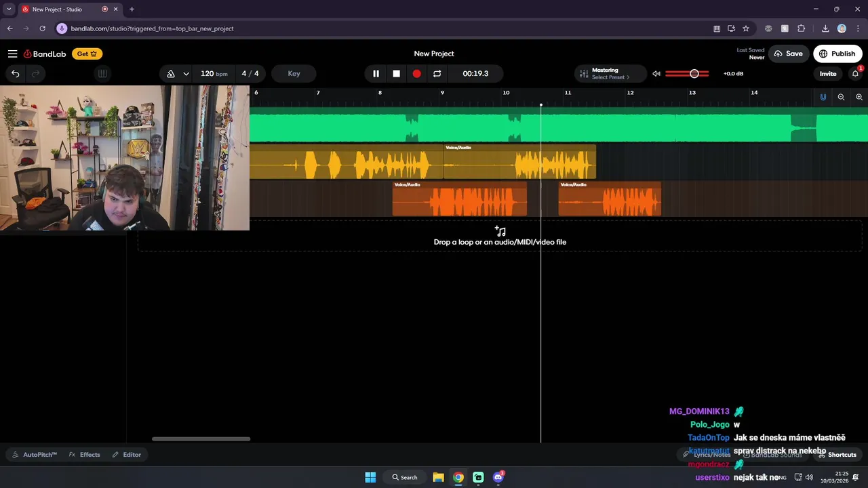Viewport: 868px width, 488px height.
Task: Mute the master volume speaker icon
Action: pos(656,73)
